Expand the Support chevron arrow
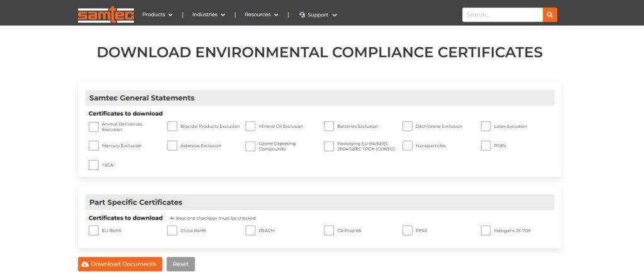 335,15
